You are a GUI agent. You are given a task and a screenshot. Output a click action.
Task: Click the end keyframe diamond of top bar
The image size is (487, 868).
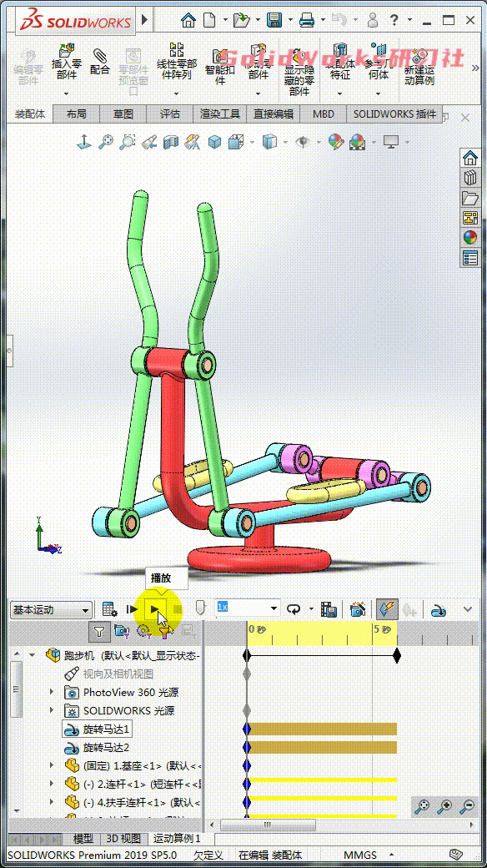tap(397, 656)
